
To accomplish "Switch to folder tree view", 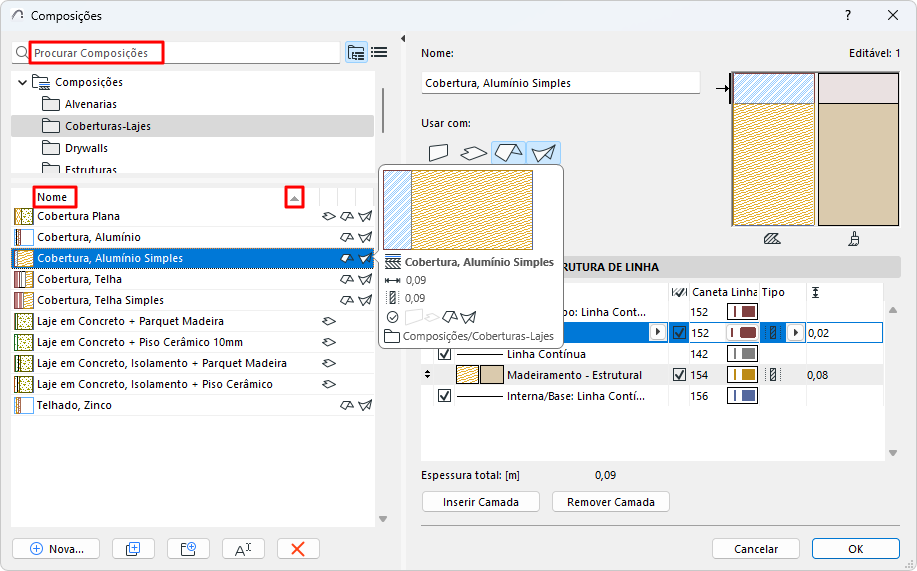I will pos(356,52).
